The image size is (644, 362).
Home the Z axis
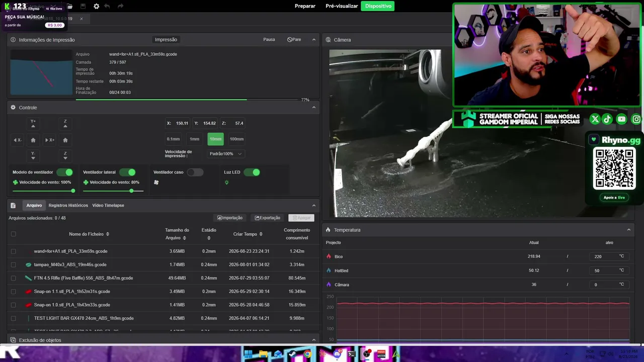[65, 140]
